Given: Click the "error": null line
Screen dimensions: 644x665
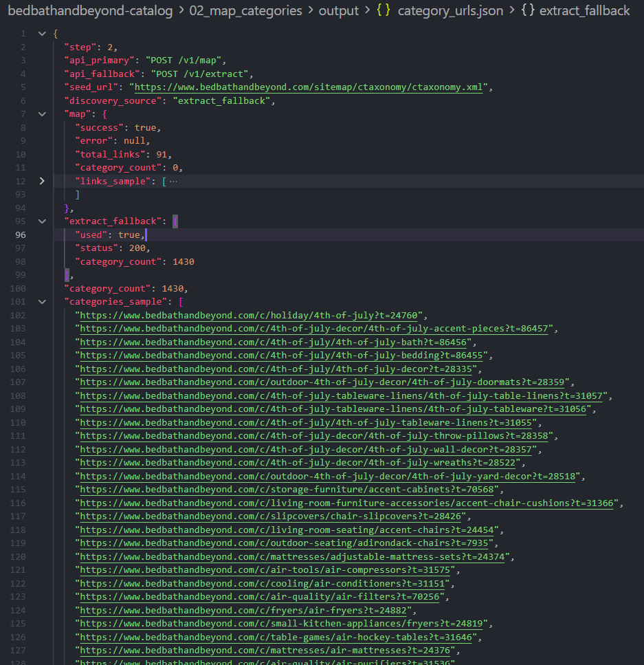Looking at the screenshot, I should [112, 141].
